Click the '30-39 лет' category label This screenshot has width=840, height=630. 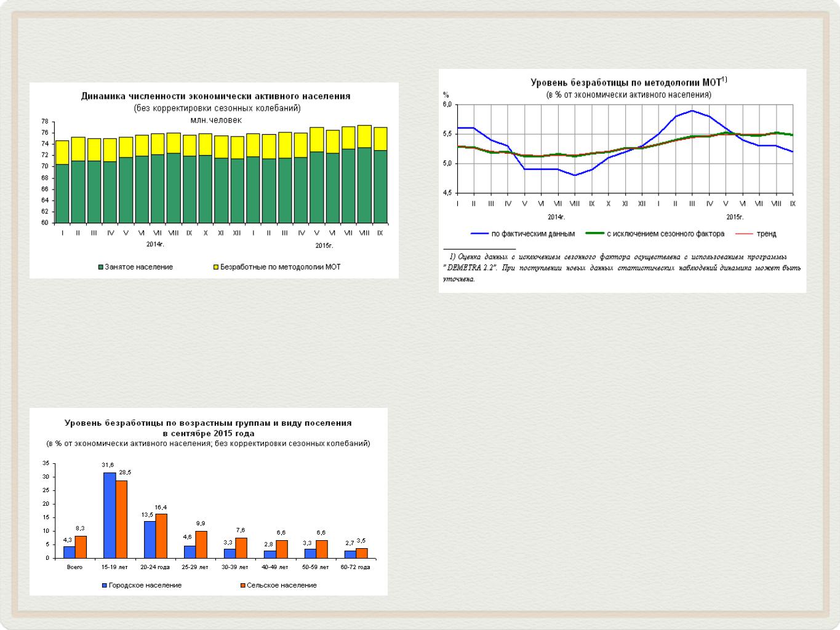click(235, 567)
